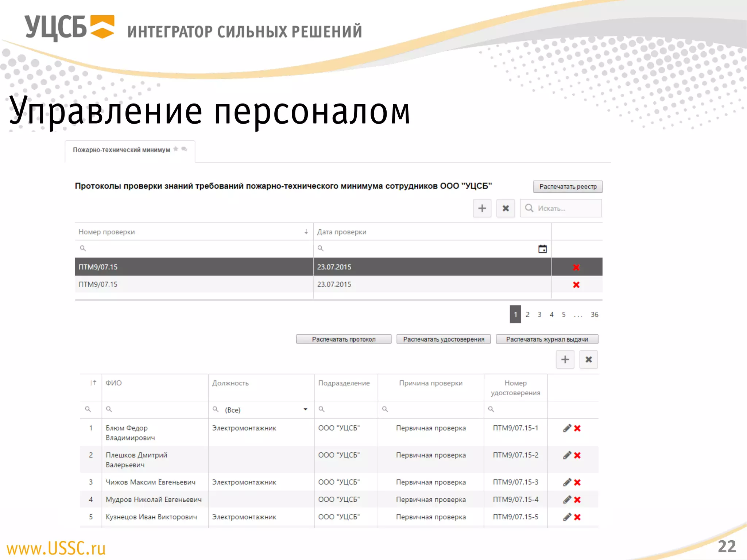Click the Подразделение filter field

[x=346, y=409]
